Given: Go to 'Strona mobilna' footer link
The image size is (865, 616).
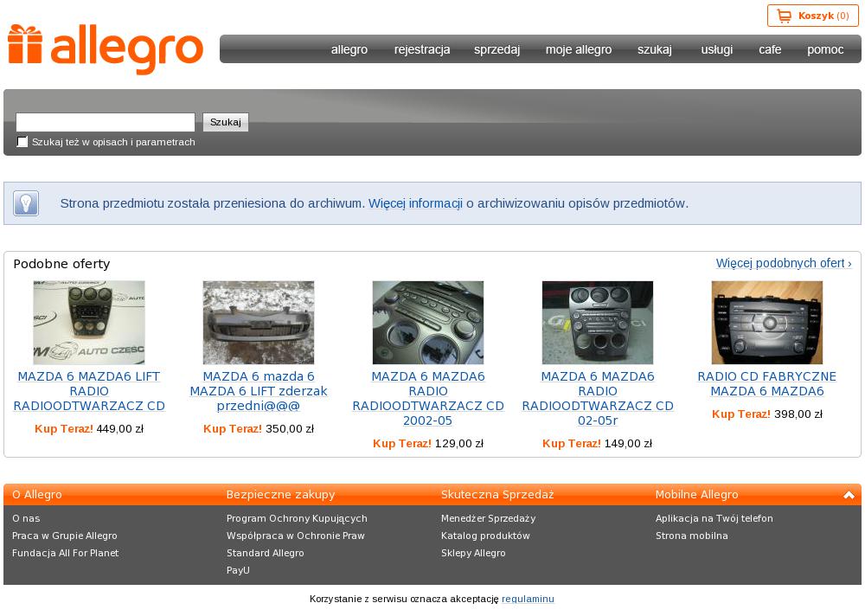Looking at the screenshot, I should coord(692,536).
